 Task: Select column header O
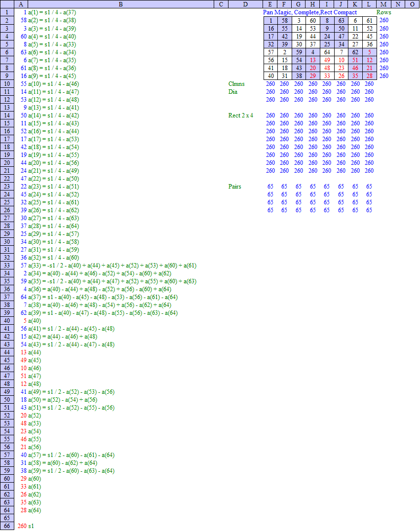click(x=412, y=4)
